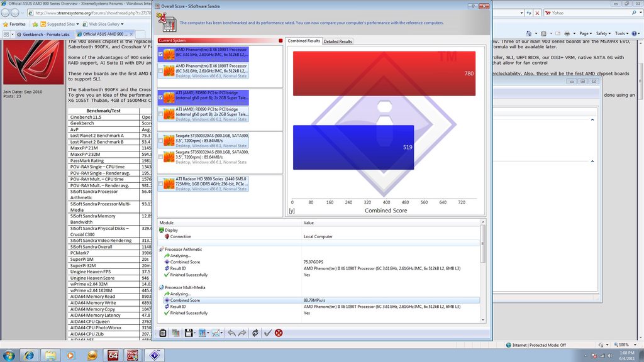Screen dimensions: 644x362
Task: Click the blue 519 combined score bar
Action: tap(353, 147)
